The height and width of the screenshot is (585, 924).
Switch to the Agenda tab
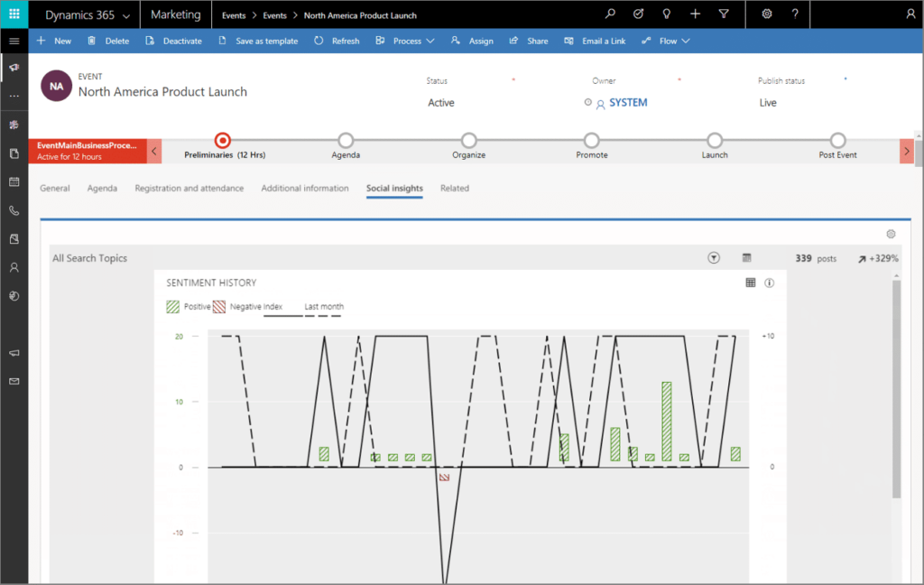click(102, 189)
